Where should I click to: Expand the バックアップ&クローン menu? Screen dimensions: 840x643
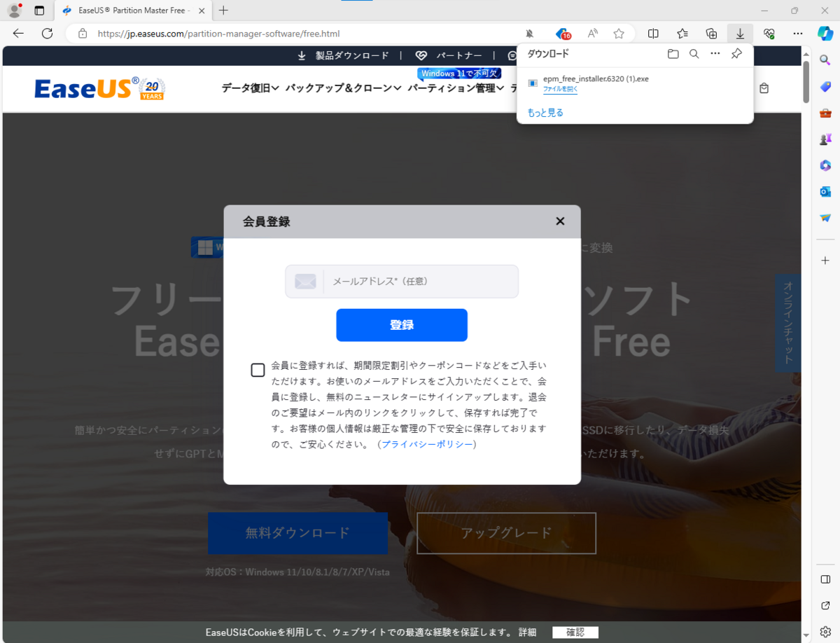point(343,88)
